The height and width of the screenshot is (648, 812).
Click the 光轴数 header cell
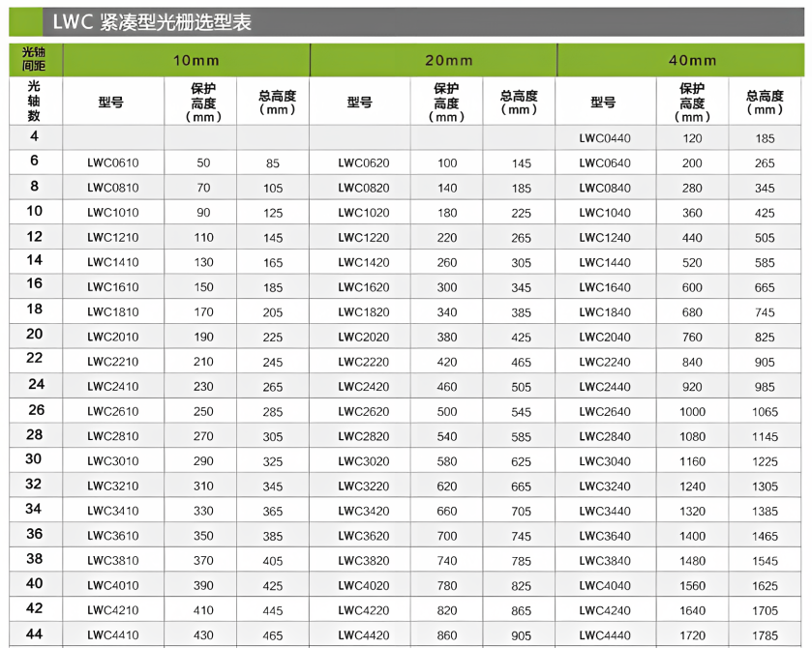coord(35,101)
